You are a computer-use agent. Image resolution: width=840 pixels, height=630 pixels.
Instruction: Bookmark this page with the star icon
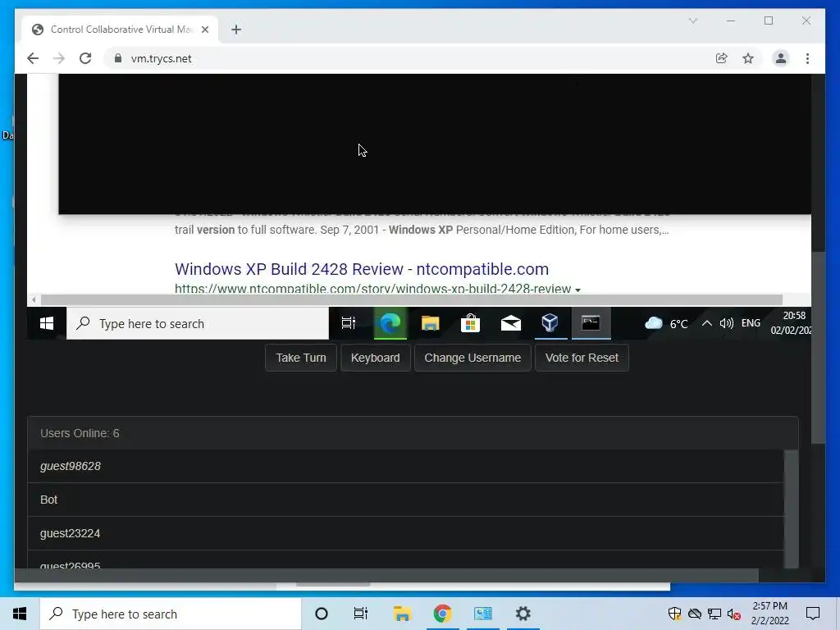[x=748, y=58]
